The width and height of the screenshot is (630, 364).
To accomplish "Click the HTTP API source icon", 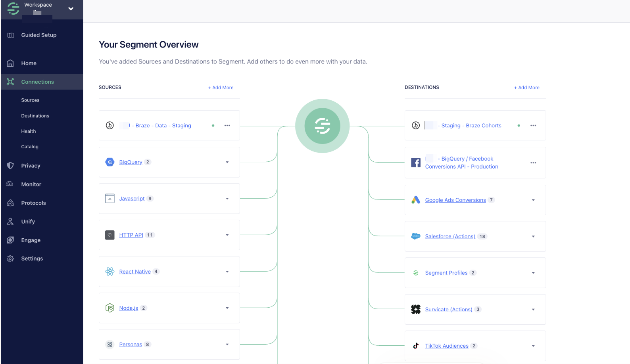I will pos(110,235).
